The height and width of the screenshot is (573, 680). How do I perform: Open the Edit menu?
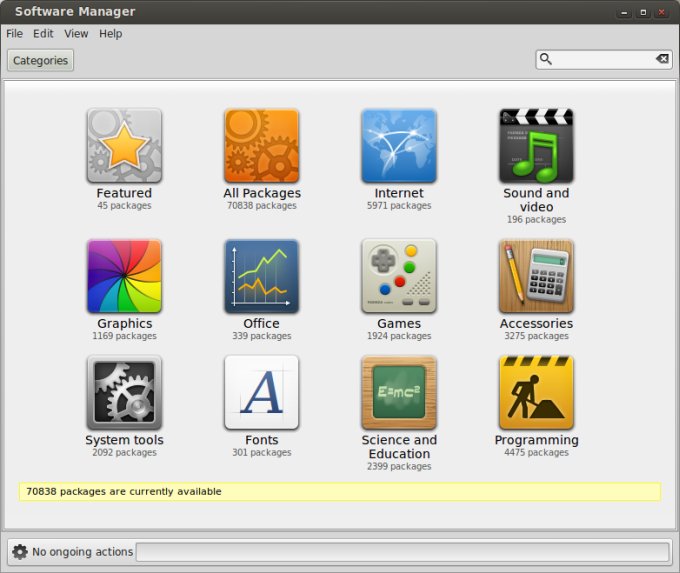(43, 34)
